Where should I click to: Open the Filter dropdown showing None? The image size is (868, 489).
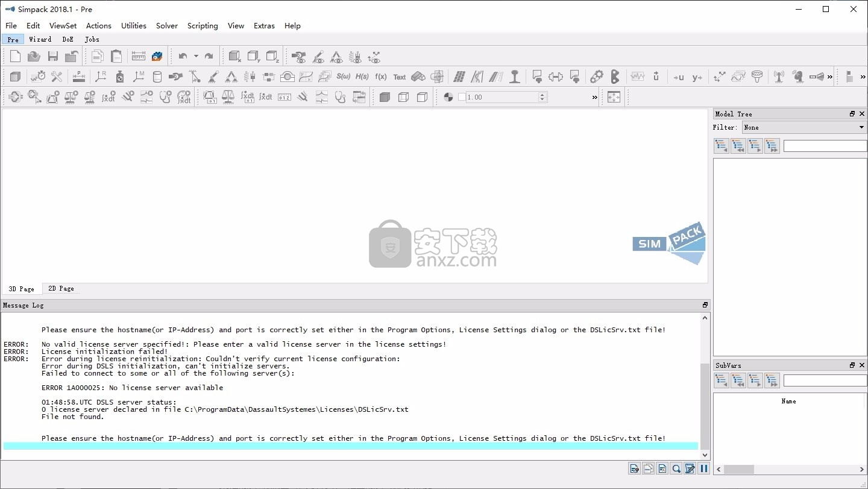[x=804, y=127]
